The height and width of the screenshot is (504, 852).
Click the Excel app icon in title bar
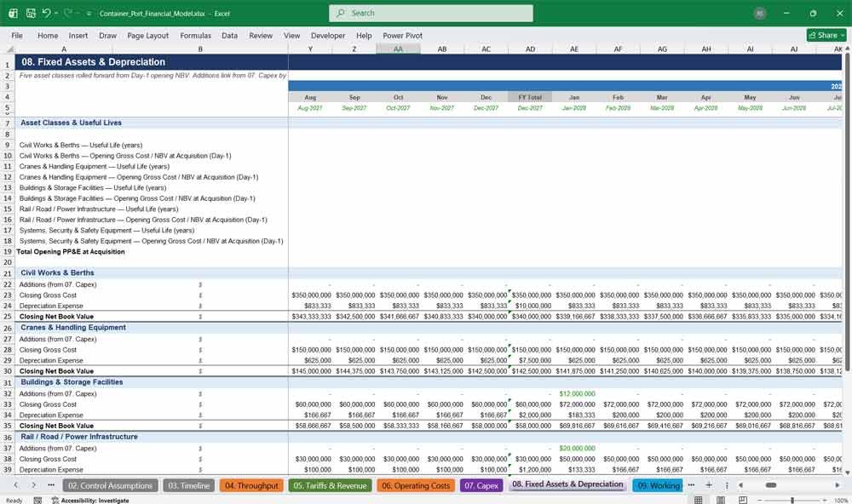point(13,13)
